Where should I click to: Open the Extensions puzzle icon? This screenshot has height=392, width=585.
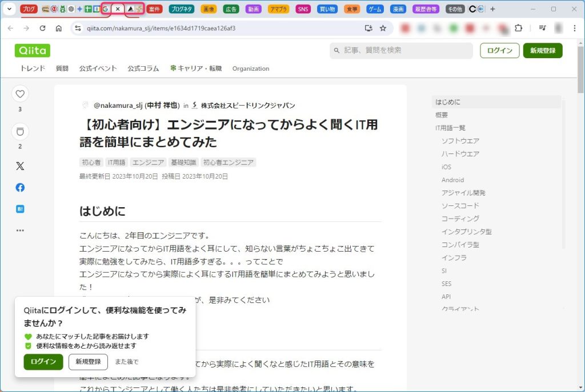[x=519, y=29]
